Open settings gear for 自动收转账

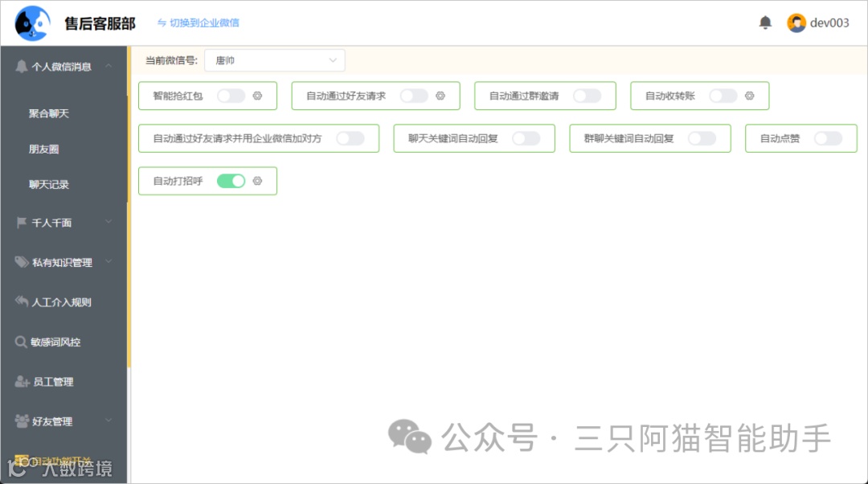coord(750,96)
